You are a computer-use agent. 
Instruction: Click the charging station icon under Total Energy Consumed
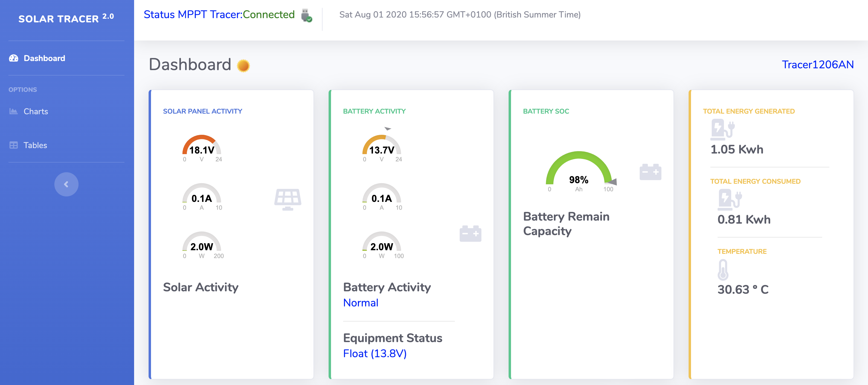pyautogui.click(x=729, y=199)
